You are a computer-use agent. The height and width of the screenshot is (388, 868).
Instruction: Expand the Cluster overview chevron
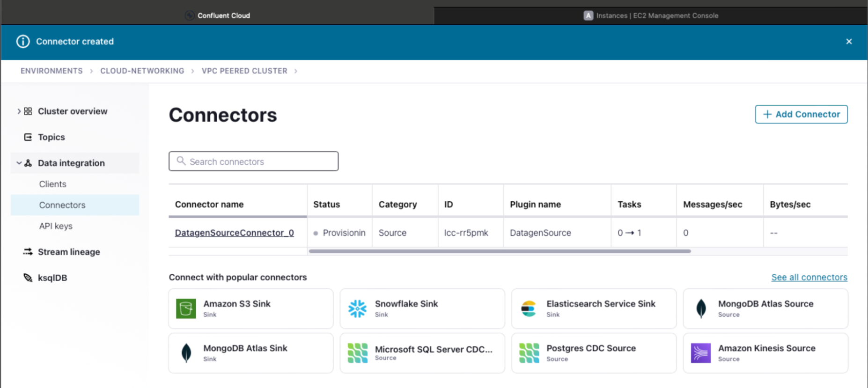[19, 111]
